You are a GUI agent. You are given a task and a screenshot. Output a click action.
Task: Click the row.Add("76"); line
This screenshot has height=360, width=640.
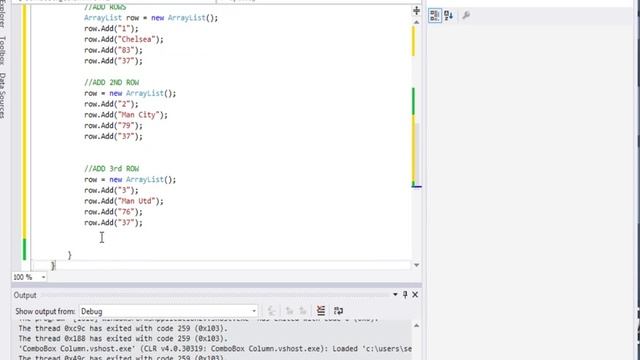[113, 212]
